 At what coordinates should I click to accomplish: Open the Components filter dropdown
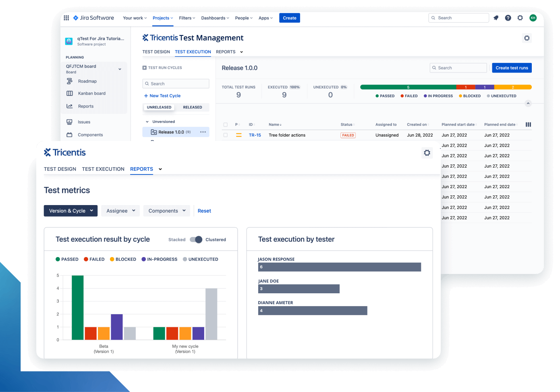point(167,211)
